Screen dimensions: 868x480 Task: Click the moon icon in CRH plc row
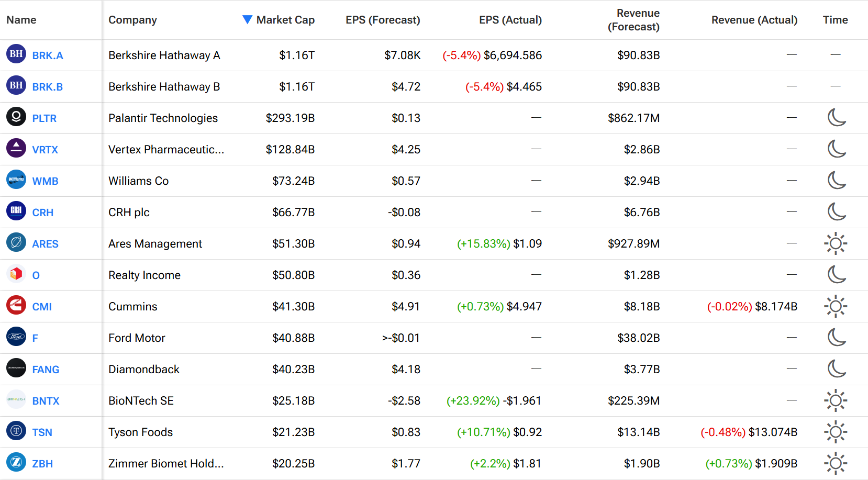(836, 211)
